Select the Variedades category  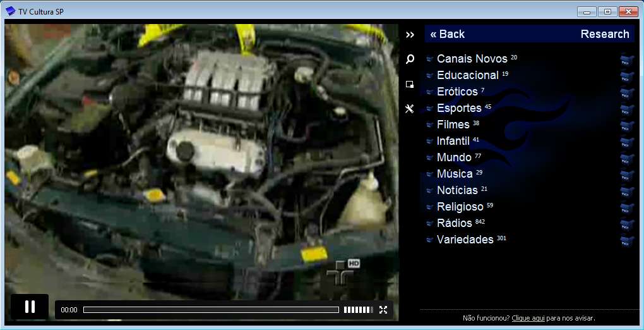pos(465,240)
